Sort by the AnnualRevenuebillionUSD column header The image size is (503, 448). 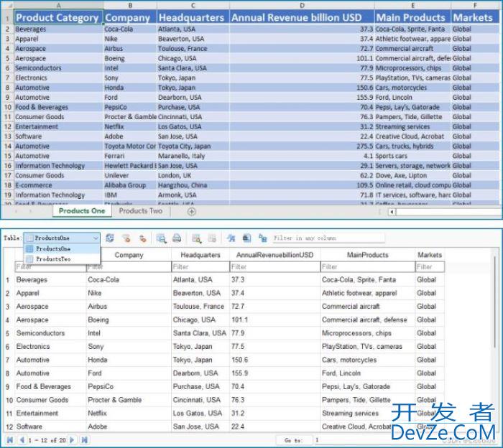(274, 255)
